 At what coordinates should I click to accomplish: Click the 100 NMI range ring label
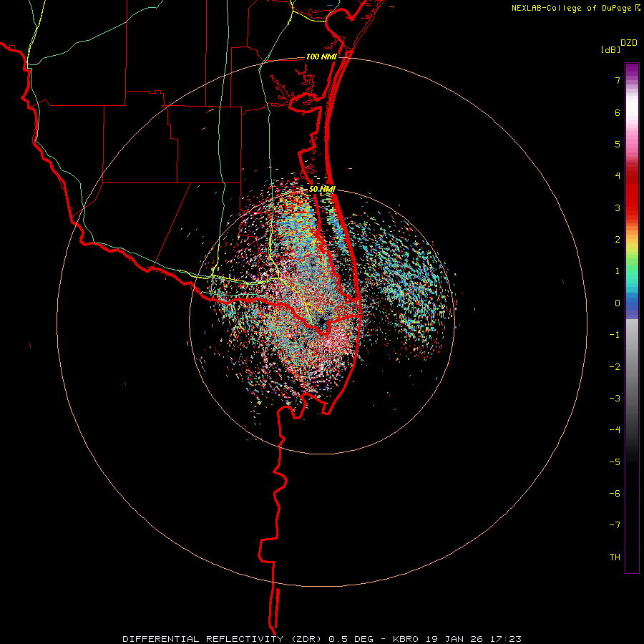321,57
